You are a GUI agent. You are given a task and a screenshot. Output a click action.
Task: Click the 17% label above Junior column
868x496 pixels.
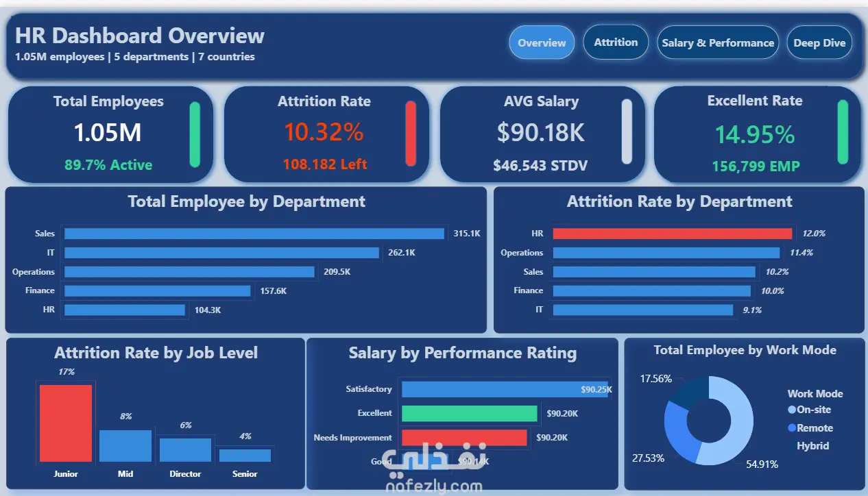coord(67,372)
